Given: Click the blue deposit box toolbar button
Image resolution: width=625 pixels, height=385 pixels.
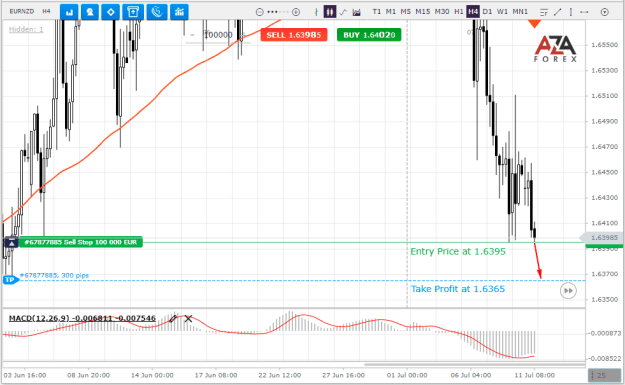Looking at the screenshot, I should [x=133, y=12].
